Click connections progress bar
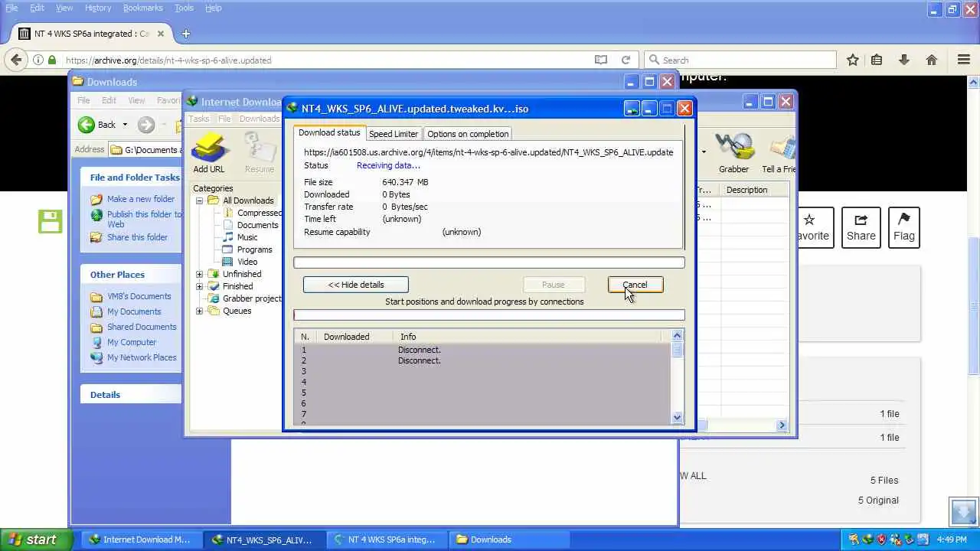Screen dimensions: 980x551 [x=489, y=315]
